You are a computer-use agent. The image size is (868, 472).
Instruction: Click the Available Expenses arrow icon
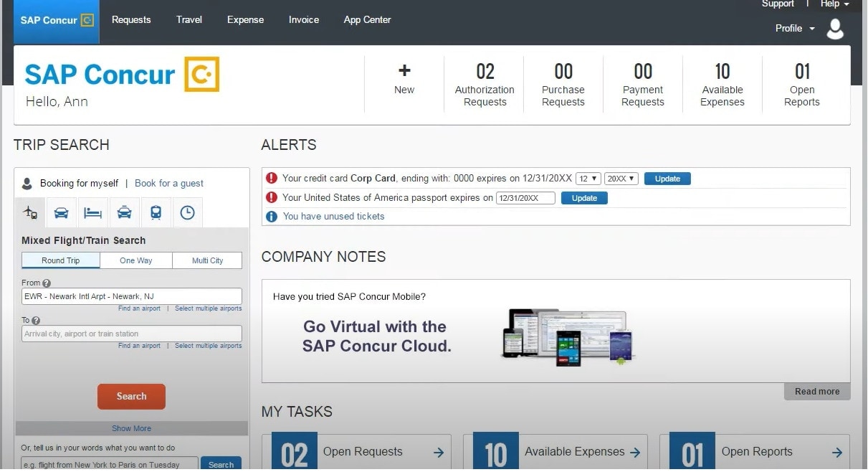635,453
